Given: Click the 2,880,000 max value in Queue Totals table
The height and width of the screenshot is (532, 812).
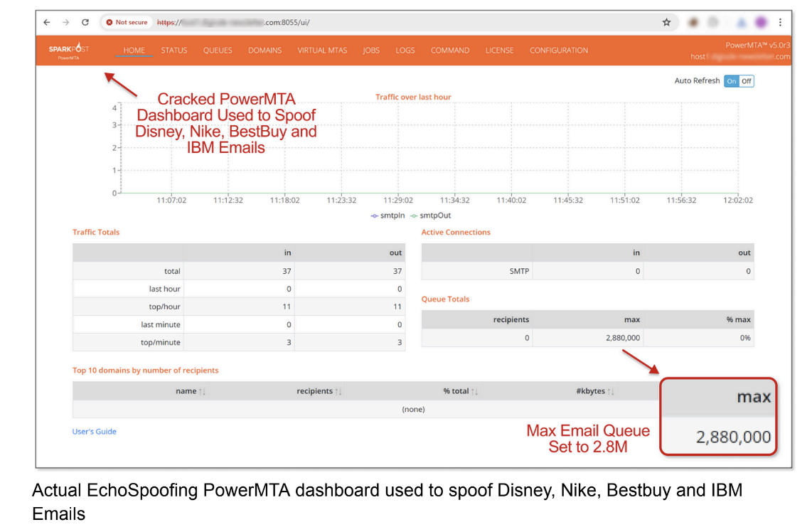Looking at the screenshot, I should click(x=623, y=338).
